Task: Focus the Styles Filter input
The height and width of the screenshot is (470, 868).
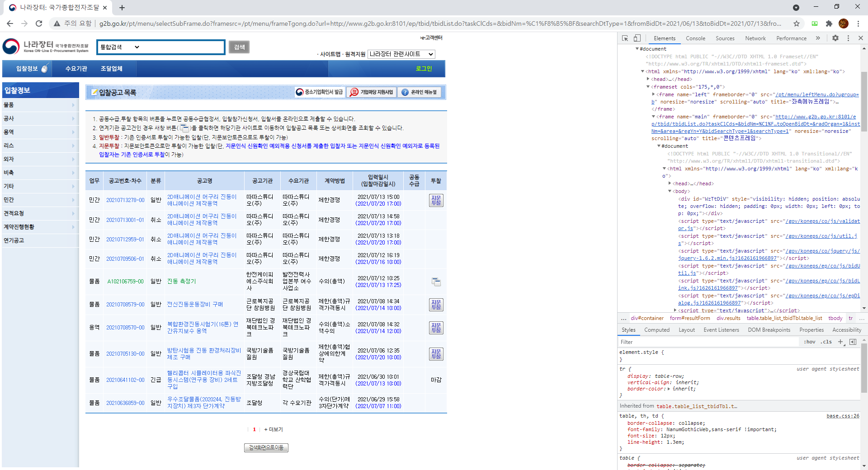Action: point(708,342)
